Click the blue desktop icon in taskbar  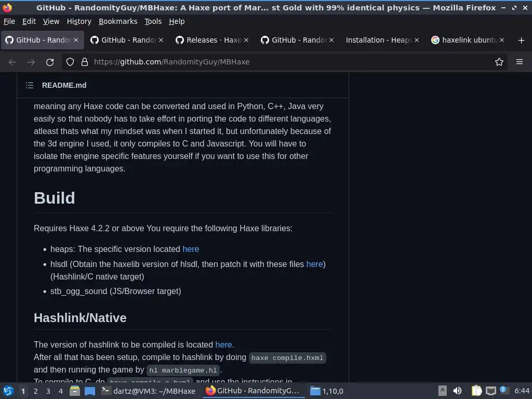coord(90,391)
